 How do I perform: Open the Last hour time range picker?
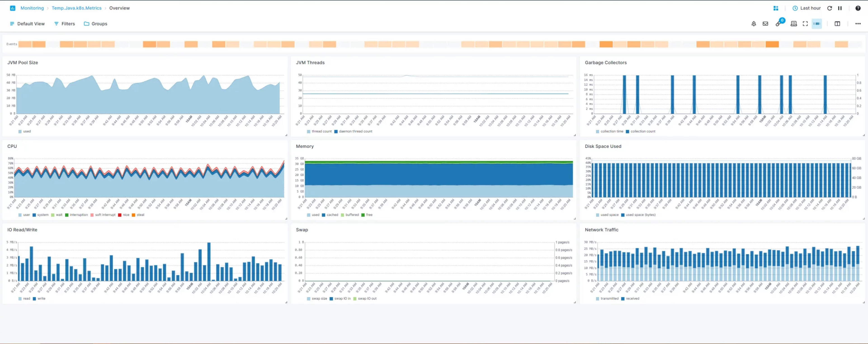(807, 8)
